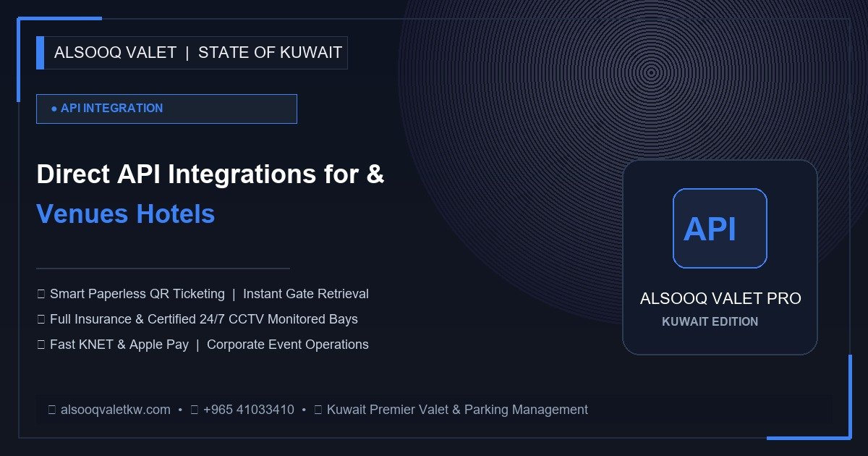This screenshot has height=456, width=868.
Task: Click the blue Venues Hotels heading
Action: tap(126, 214)
